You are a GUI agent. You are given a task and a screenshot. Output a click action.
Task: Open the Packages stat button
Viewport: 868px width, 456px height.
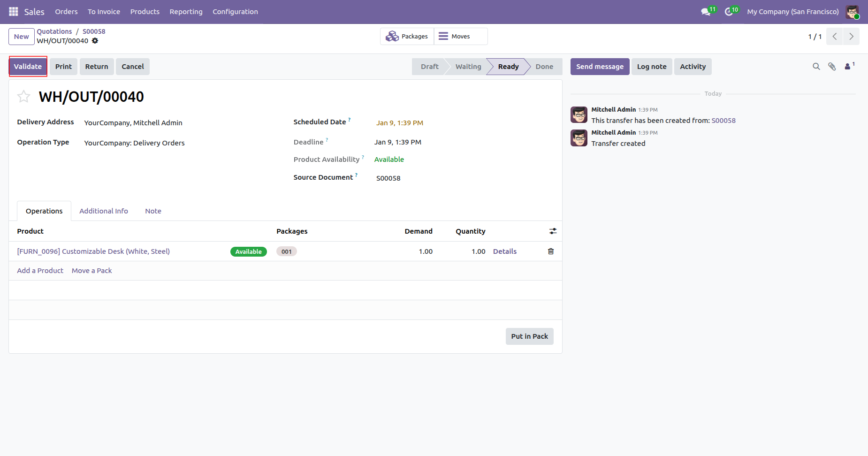tap(407, 36)
